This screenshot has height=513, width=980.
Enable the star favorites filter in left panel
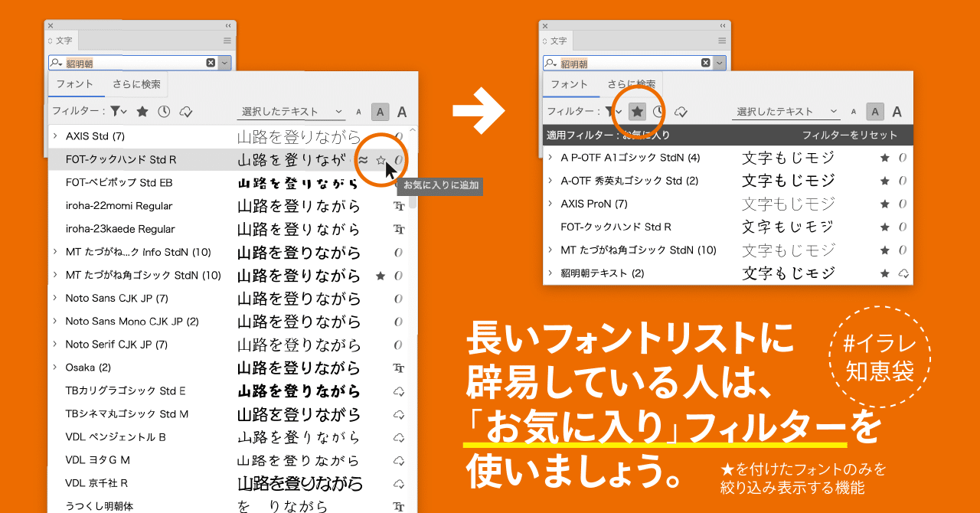pos(142,111)
